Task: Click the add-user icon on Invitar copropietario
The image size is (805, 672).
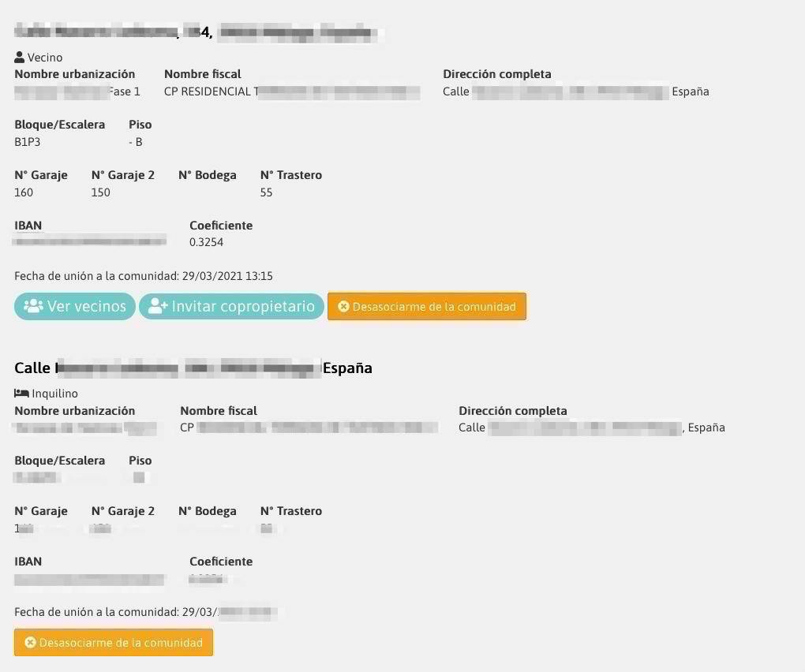Action: [158, 306]
